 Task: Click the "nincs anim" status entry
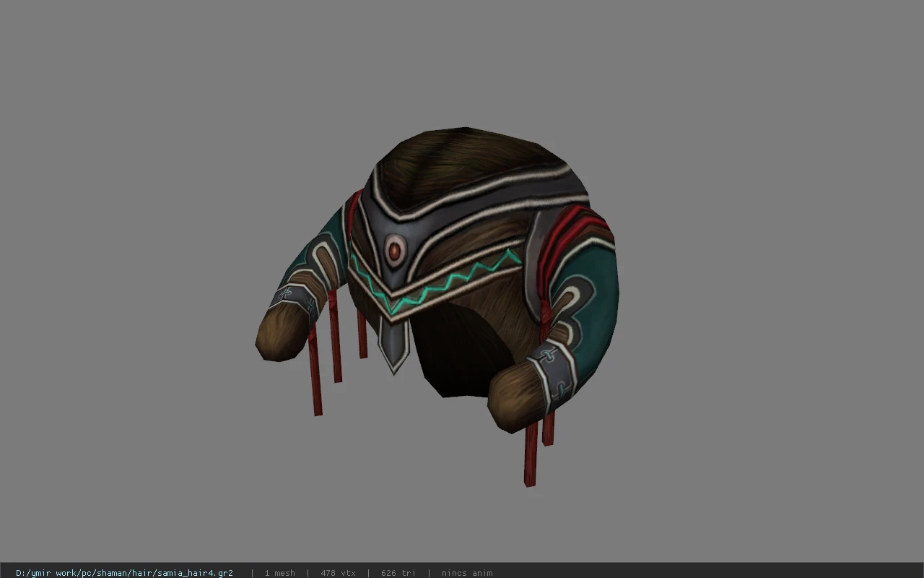coord(467,573)
